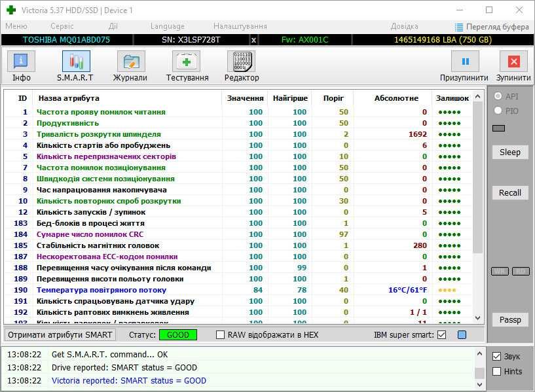535x392 pixels.
Task: Disable the Звук sound checkbox
Action: 497,357
